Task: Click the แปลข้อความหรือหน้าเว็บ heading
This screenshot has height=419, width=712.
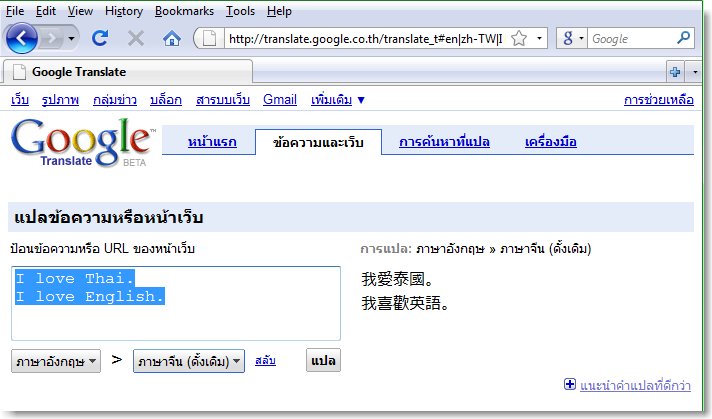Action: point(109,217)
